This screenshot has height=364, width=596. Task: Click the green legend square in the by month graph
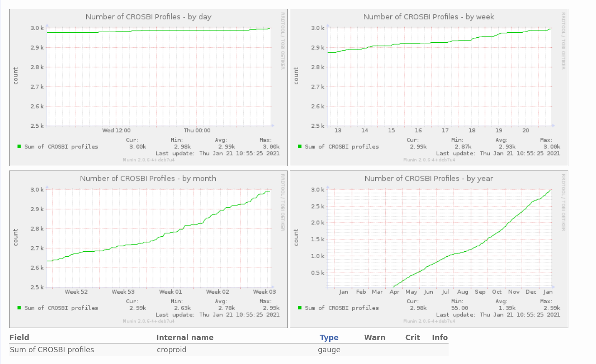click(x=19, y=307)
